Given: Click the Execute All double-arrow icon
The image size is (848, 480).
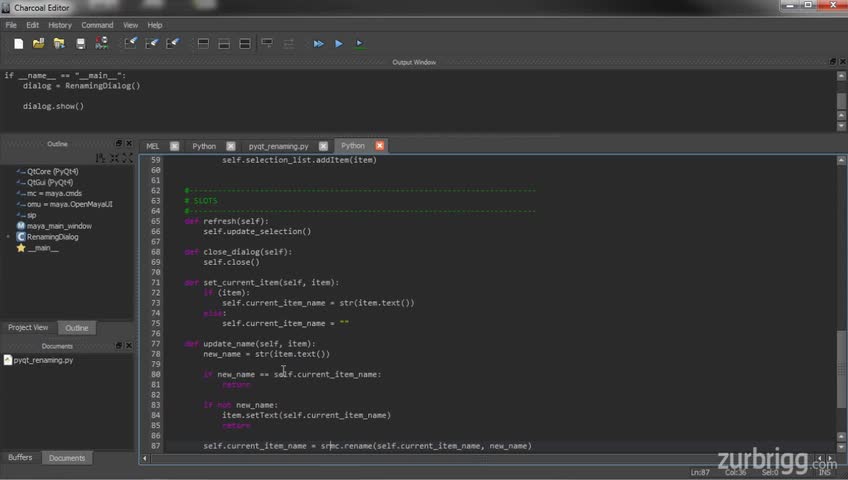Looking at the screenshot, I should click(x=318, y=44).
